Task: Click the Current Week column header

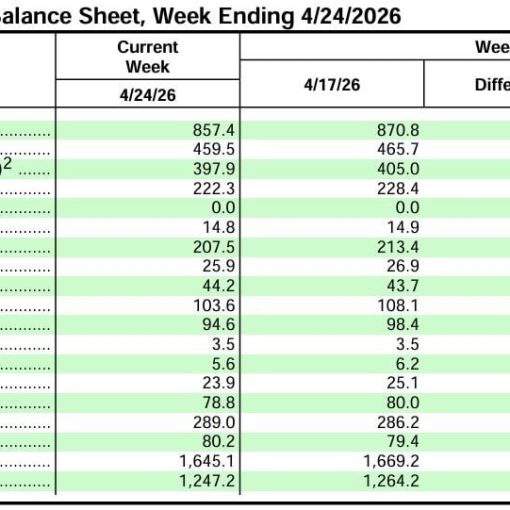Action: point(148,57)
